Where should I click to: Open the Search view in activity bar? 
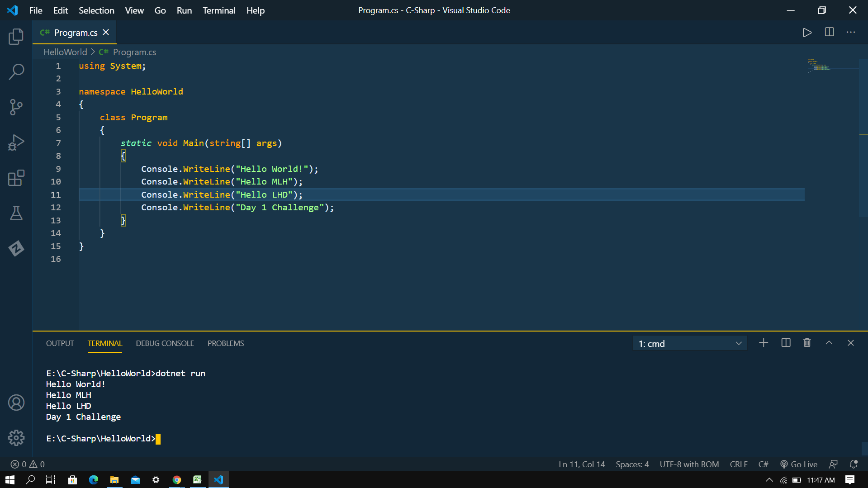[x=16, y=71]
